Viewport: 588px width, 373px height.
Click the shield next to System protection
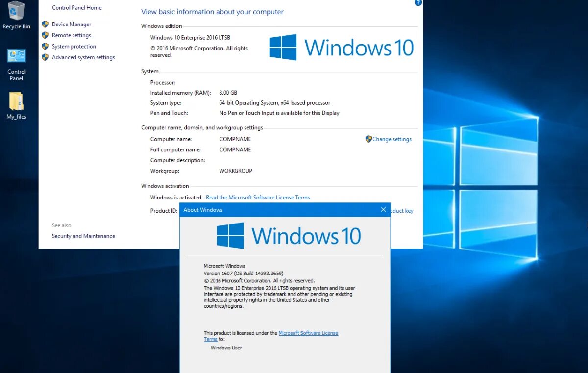pyautogui.click(x=46, y=46)
